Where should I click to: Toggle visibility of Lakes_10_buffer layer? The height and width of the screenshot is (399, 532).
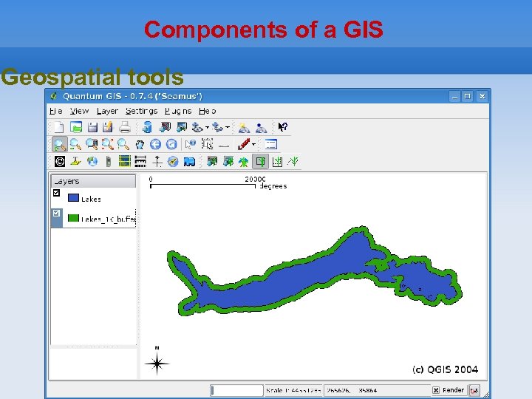pos(57,213)
